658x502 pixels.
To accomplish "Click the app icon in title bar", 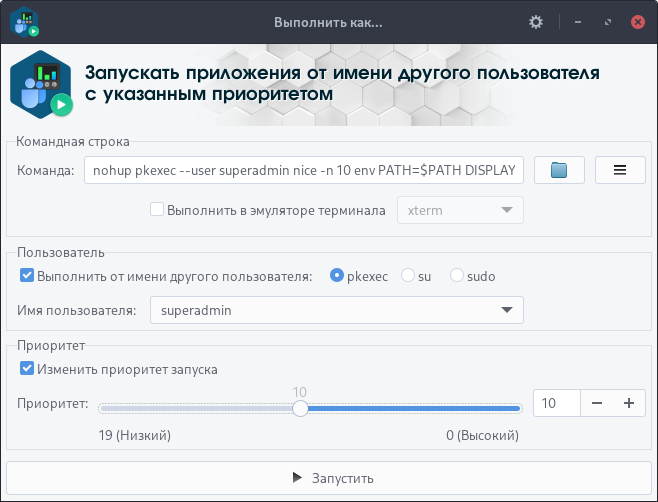I will [26, 22].
